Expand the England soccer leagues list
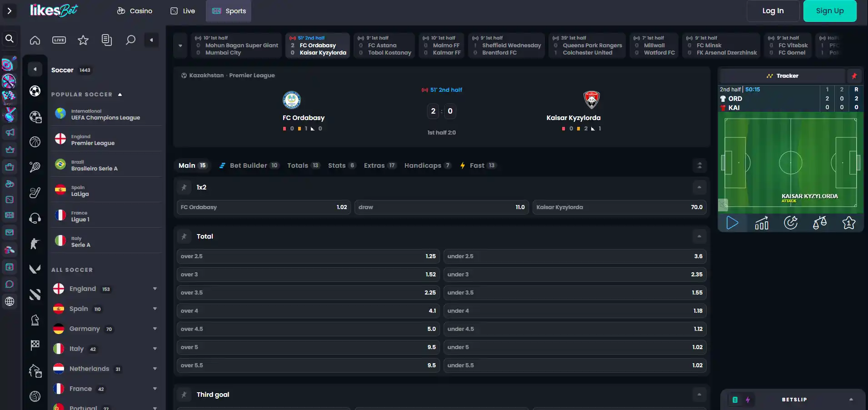 point(155,289)
